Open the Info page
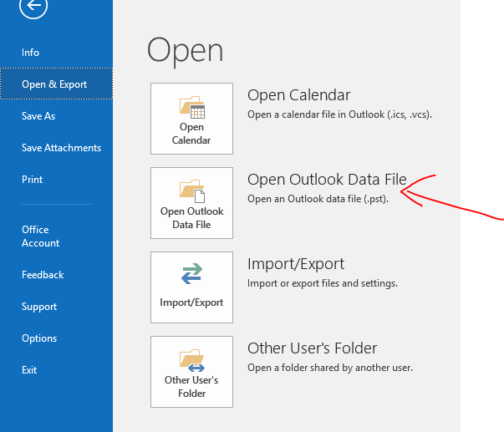Screen dimensions: 504x432 (x=31, y=53)
